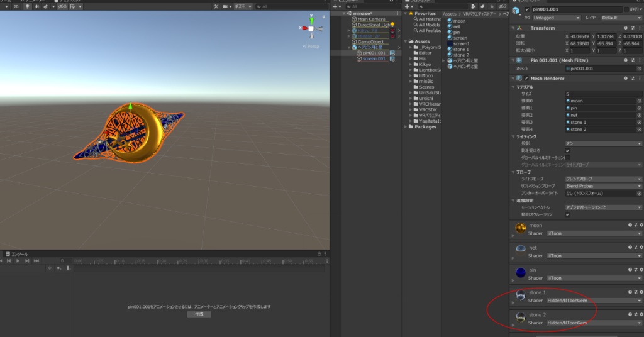
Task: Open scene camera settings icon
Action: [226, 6]
